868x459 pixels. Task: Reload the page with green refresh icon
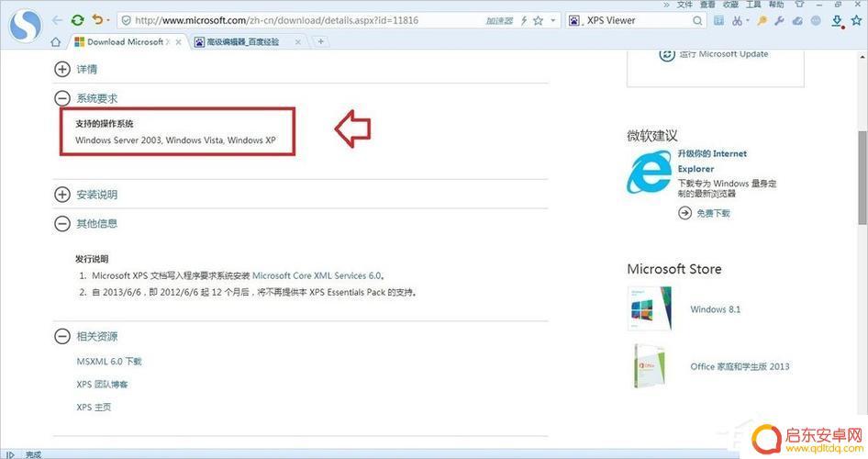[x=77, y=20]
